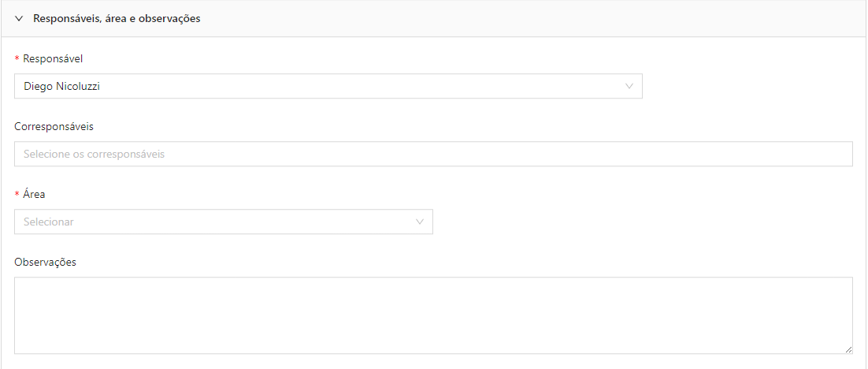Click the Observações field label

coord(46,262)
